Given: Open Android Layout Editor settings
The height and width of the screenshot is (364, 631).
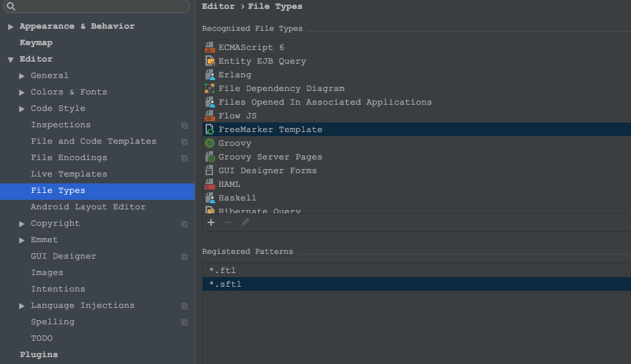Looking at the screenshot, I should coord(88,207).
